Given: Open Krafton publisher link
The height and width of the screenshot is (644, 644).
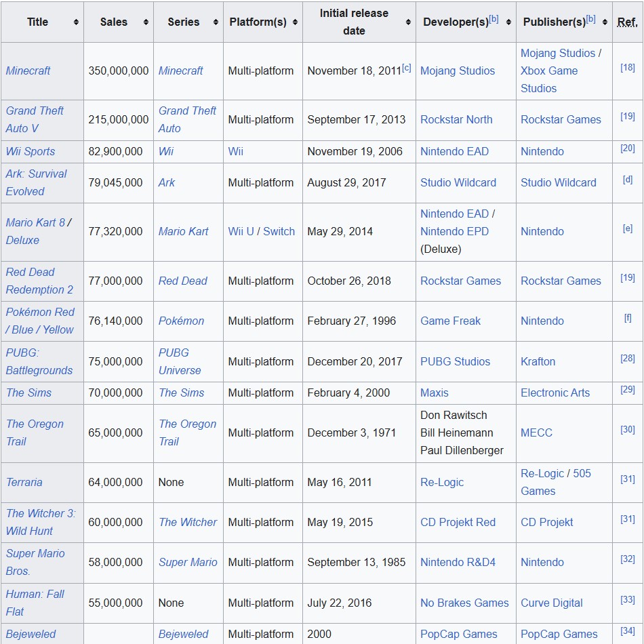Looking at the screenshot, I should click(538, 361).
